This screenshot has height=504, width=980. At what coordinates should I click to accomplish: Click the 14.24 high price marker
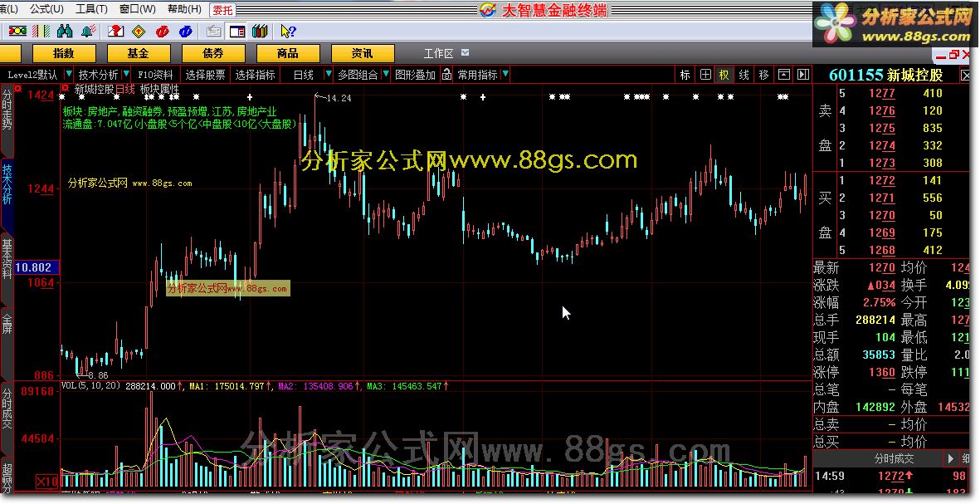pos(339,97)
